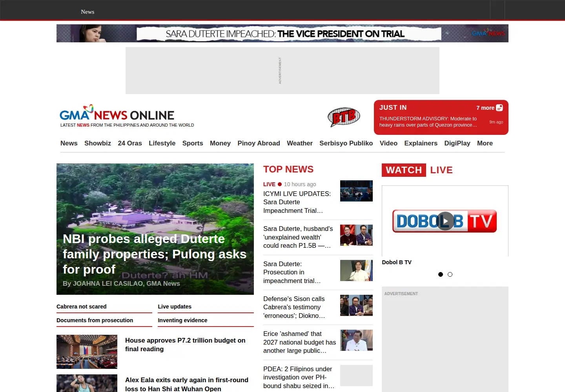Image resolution: width=565 pixels, height=392 pixels.
Task: Click News in the top dark bar
Action: pyautogui.click(x=87, y=12)
